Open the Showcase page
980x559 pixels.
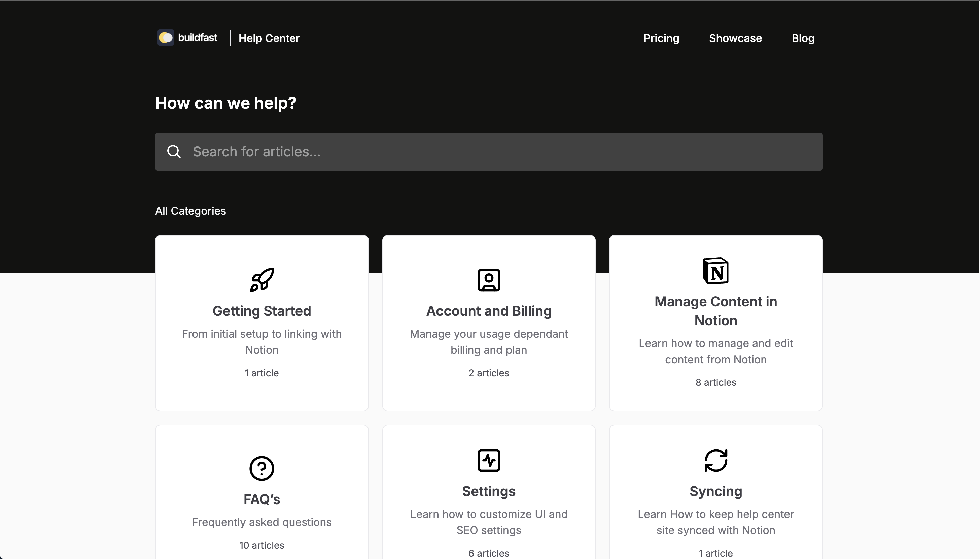point(735,38)
